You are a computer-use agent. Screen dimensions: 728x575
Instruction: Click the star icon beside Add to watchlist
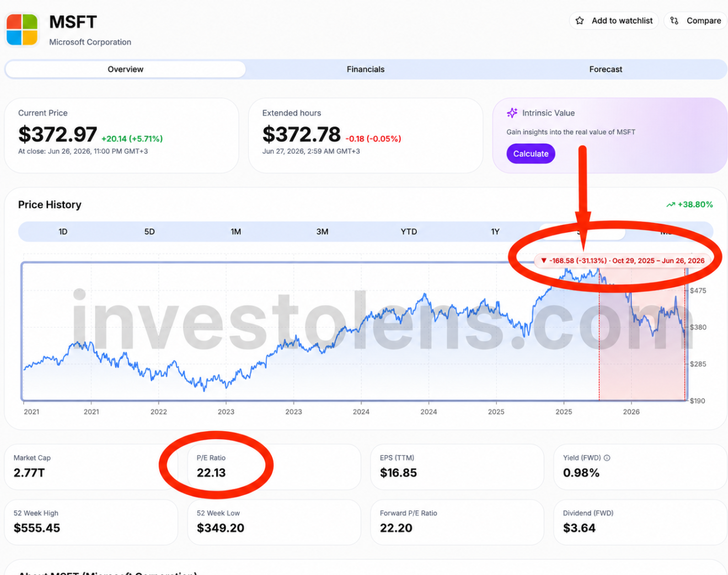(580, 21)
